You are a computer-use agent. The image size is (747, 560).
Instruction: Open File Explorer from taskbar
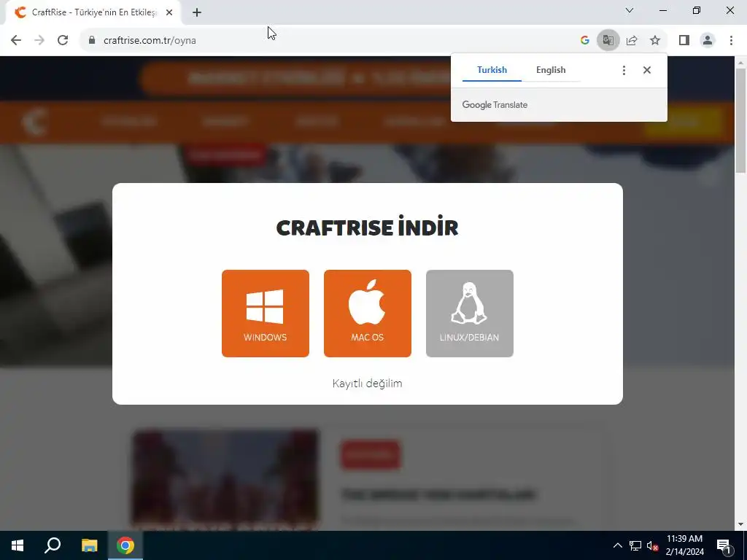pyautogui.click(x=89, y=545)
